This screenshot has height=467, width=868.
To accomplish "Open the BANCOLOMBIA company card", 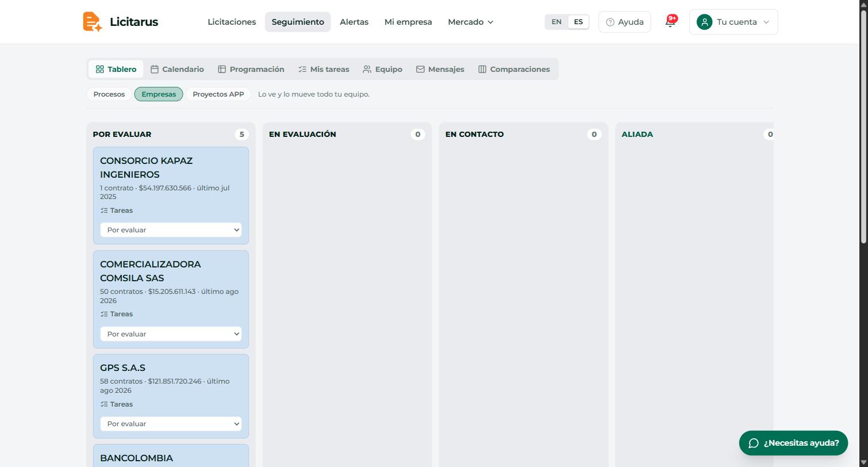I will coord(171,455).
